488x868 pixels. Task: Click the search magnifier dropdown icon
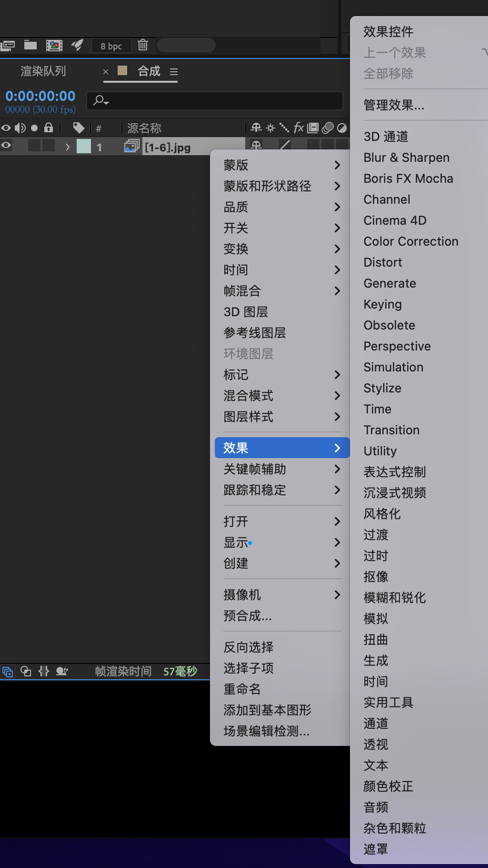[101, 100]
